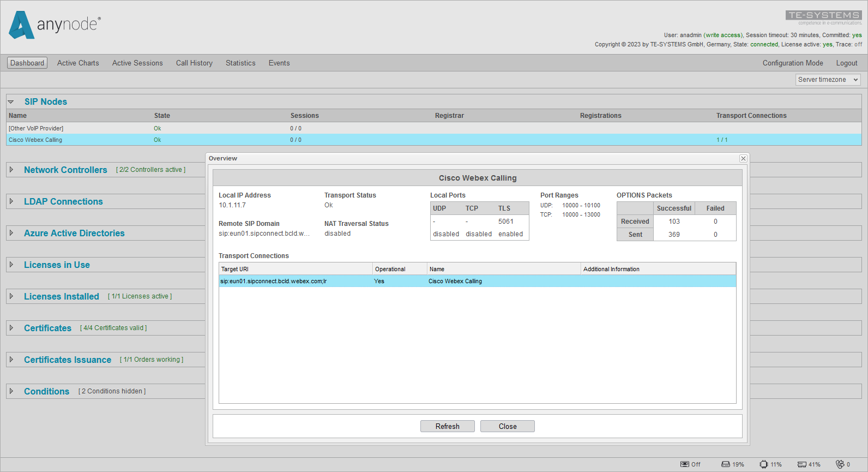Click the CPU usage icon

pyautogui.click(x=764, y=464)
